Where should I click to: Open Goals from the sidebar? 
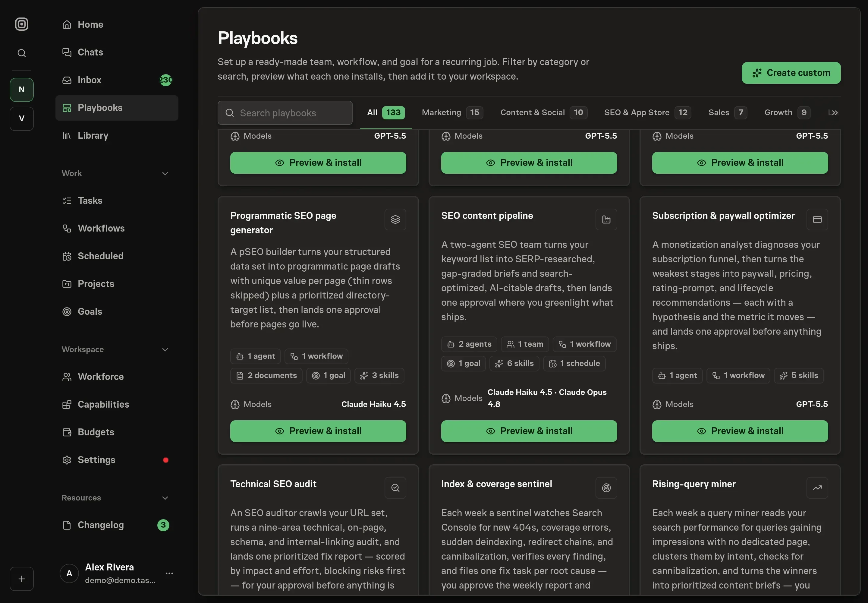tap(117, 312)
